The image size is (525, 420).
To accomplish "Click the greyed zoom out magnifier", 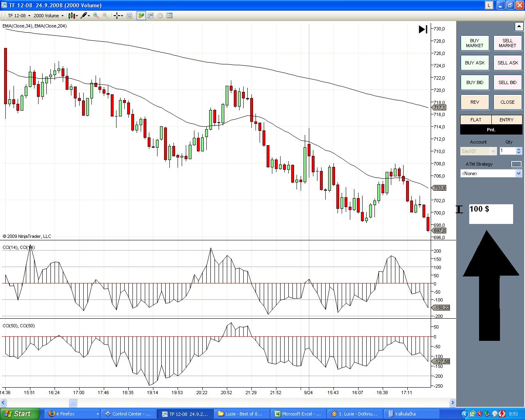I will pos(105,16).
